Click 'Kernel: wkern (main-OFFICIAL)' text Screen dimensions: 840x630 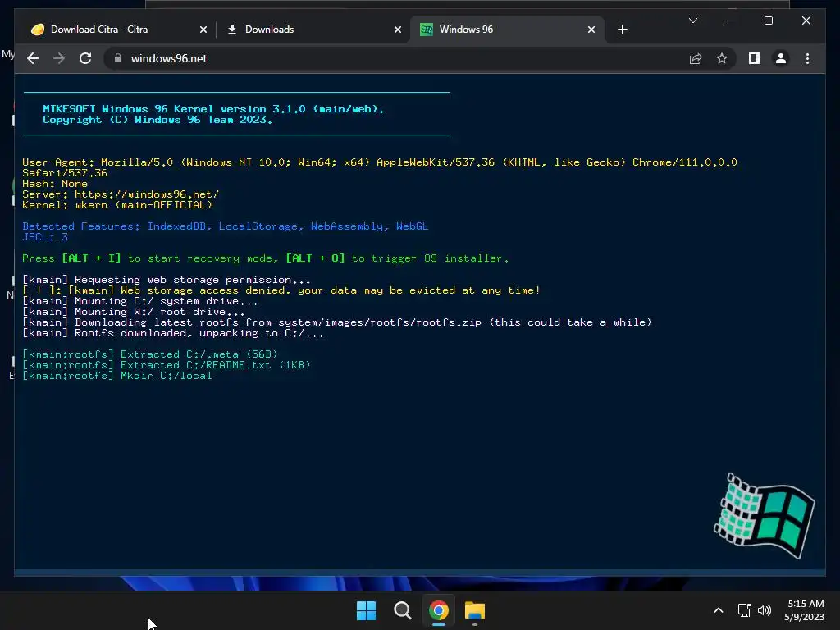tap(117, 205)
